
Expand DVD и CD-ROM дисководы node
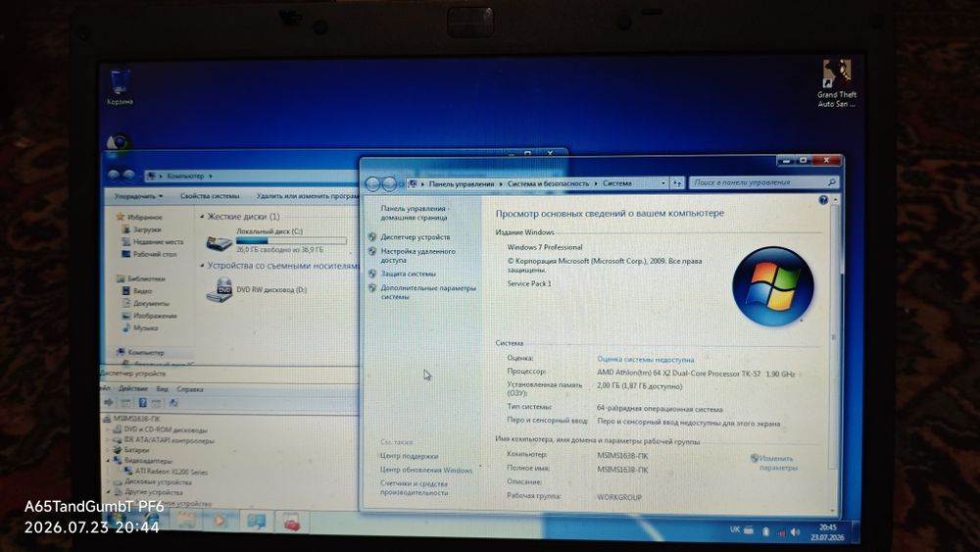(x=108, y=430)
